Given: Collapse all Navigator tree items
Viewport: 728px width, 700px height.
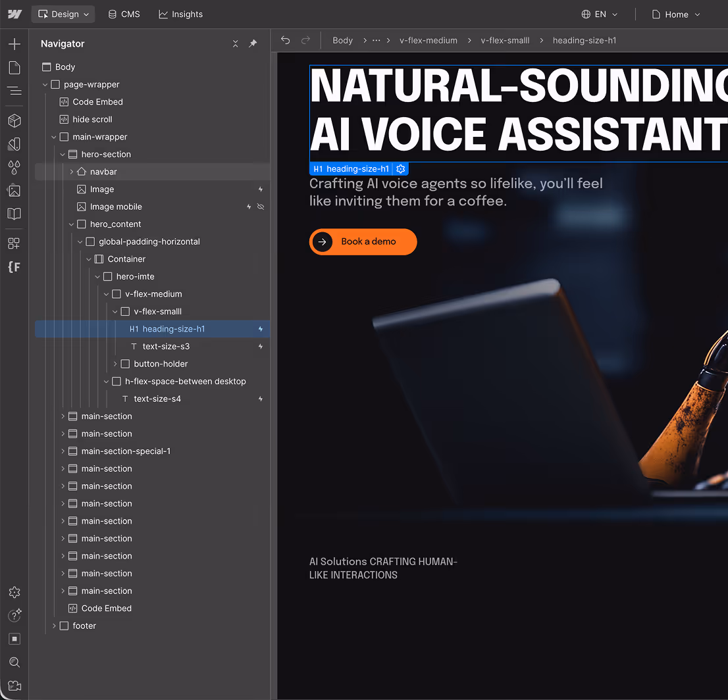Looking at the screenshot, I should [x=236, y=43].
